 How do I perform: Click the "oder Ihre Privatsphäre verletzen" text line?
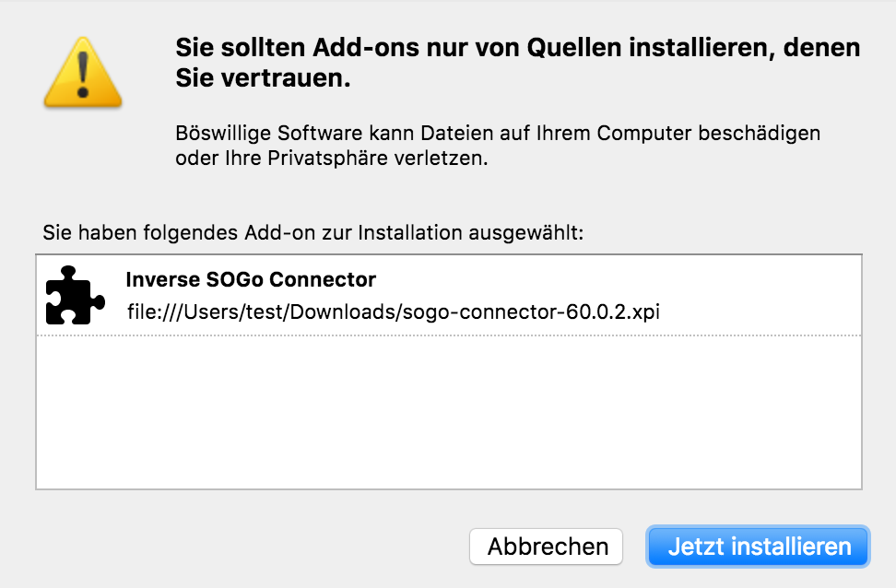point(331,158)
